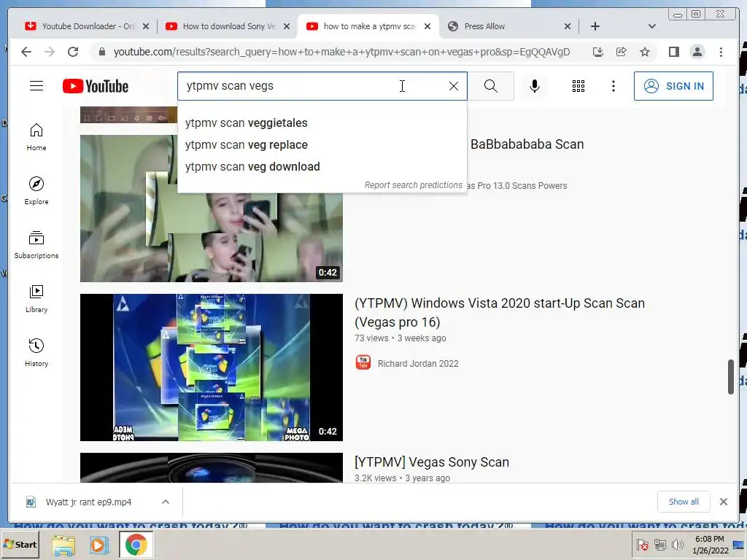Screen dimensions: 747x560
Task: Click the volume speaker tray icon
Action: click(x=677, y=544)
